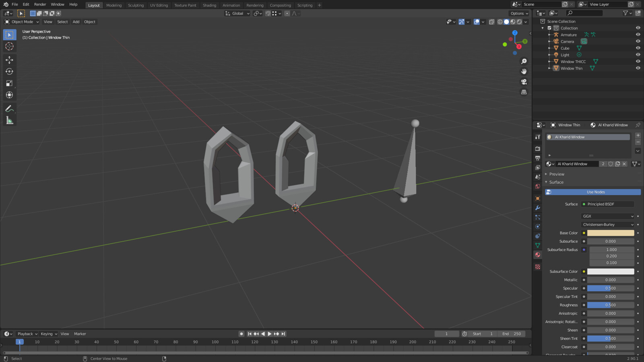
Task: Open the View Layer properties tab
Action: 538,167
